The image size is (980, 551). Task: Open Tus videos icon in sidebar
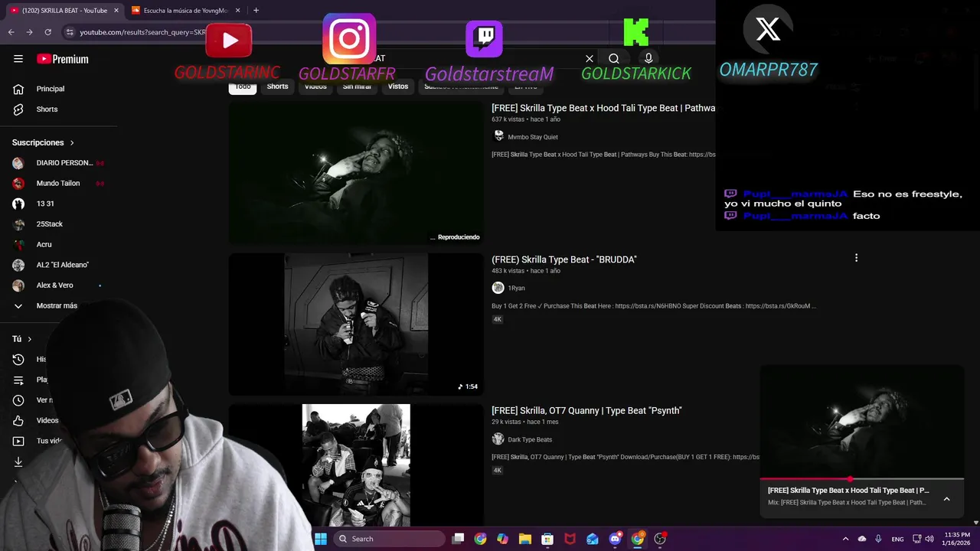click(x=18, y=441)
